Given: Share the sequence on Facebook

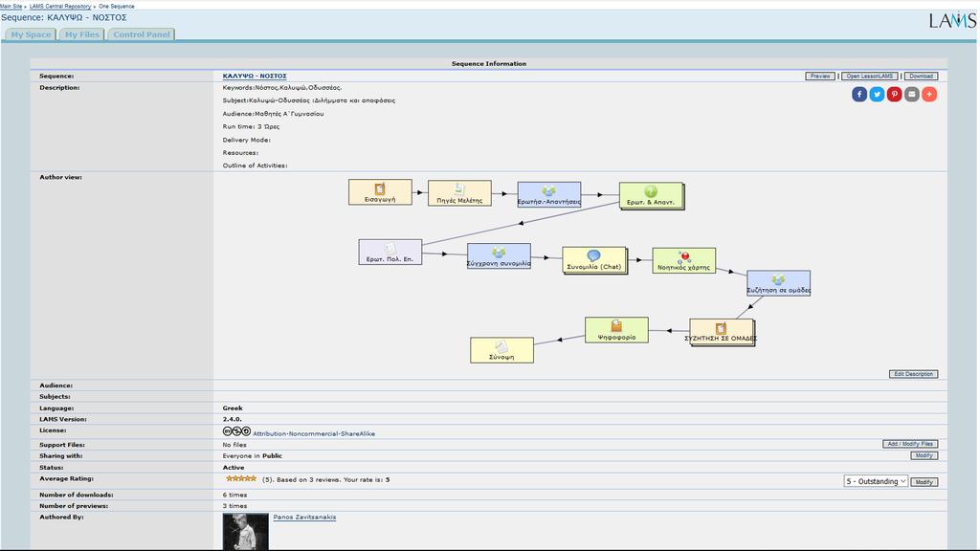Looking at the screenshot, I should (859, 95).
